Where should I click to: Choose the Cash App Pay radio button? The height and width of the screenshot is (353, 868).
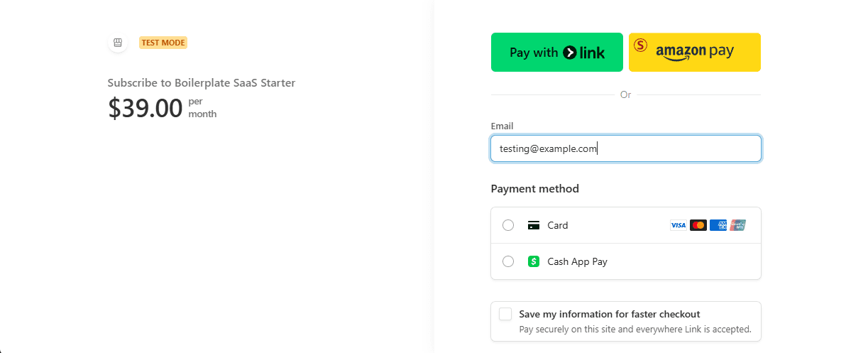tap(508, 261)
